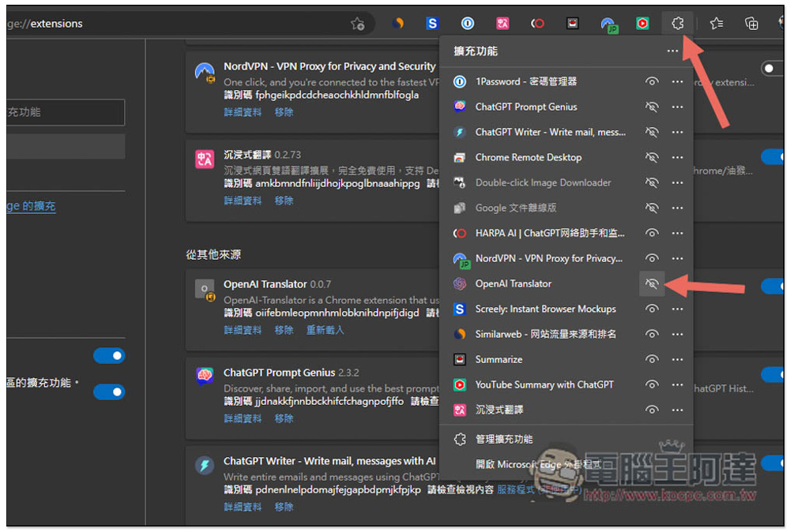
Task: Open more actions for ChatGPT Prompt Genius
Action: coord(678,107)
